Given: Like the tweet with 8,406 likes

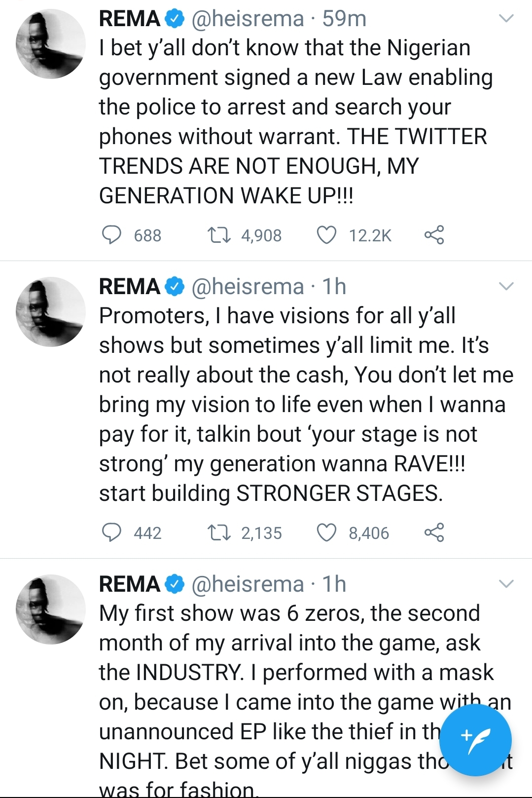Looking at the screenshot, I should (326, 532).
